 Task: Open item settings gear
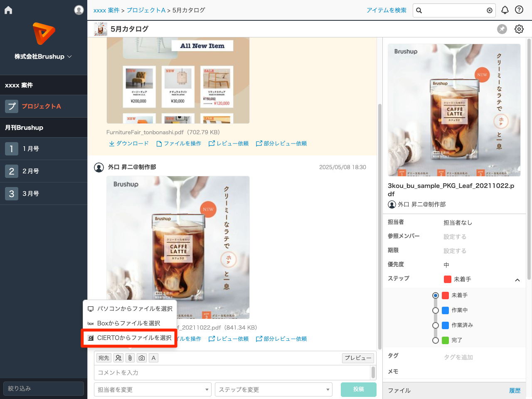pos(519,29)
